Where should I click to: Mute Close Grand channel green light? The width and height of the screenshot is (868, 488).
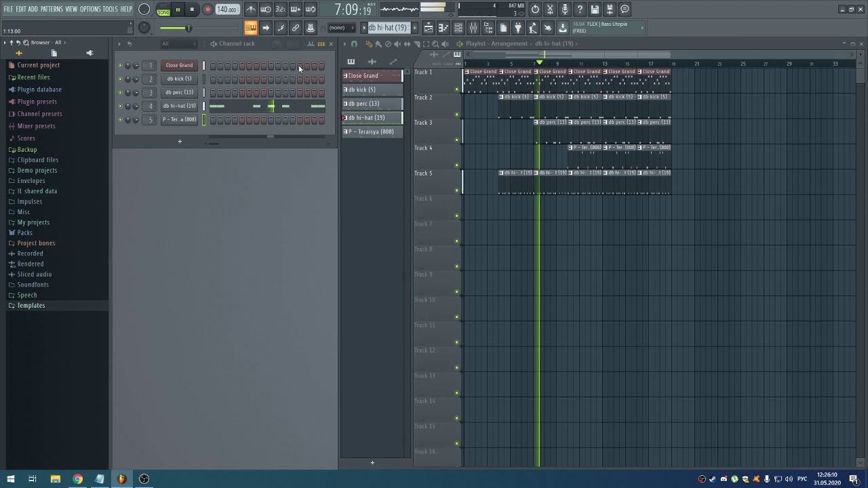[120, 66]
